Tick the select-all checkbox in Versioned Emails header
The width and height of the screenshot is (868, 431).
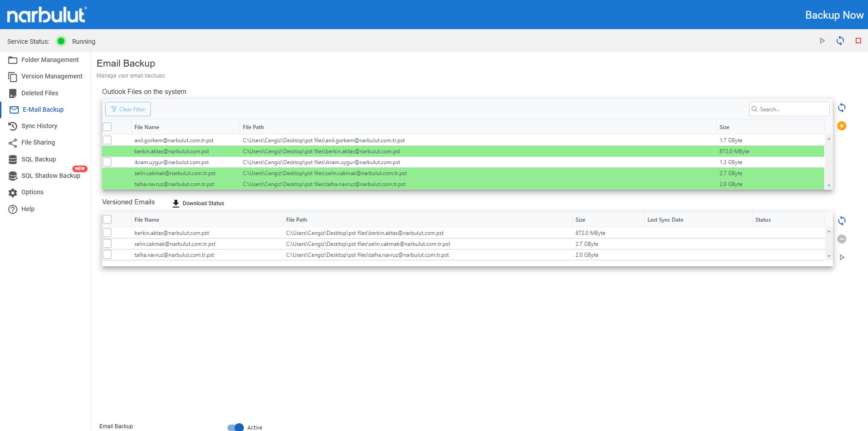[x=107, y=219]
